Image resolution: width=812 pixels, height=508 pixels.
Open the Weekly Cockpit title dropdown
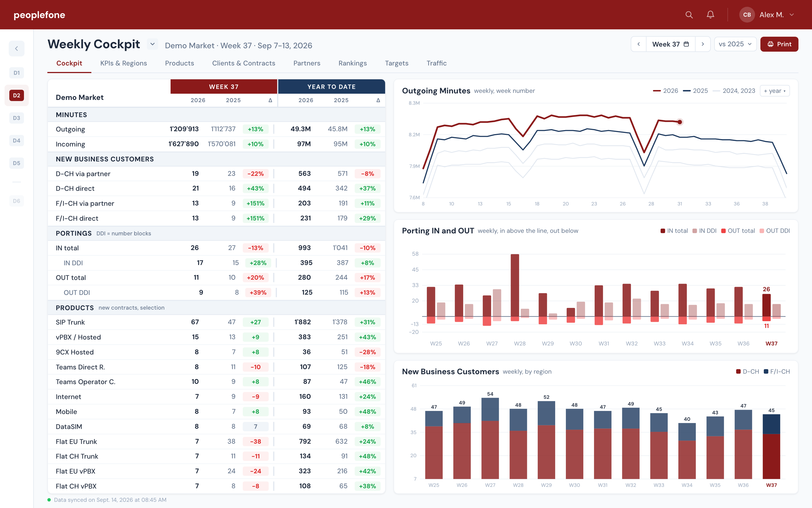point(152,44)
